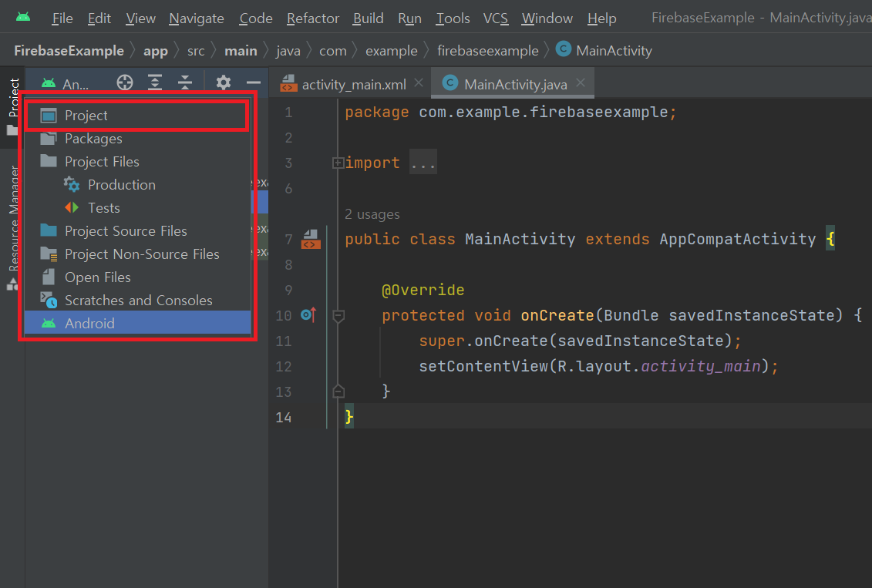Expand the folded import block
Image resolution: width=872 pixels, height=588 pixels.
338,163
